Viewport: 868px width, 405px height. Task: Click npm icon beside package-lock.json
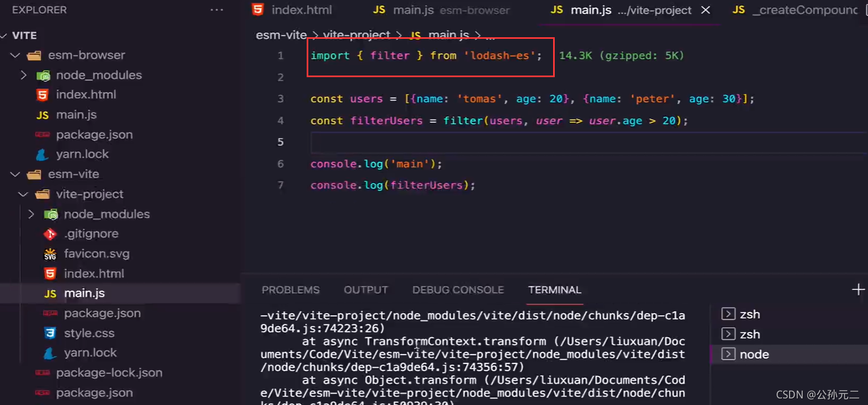coord(42,373)
